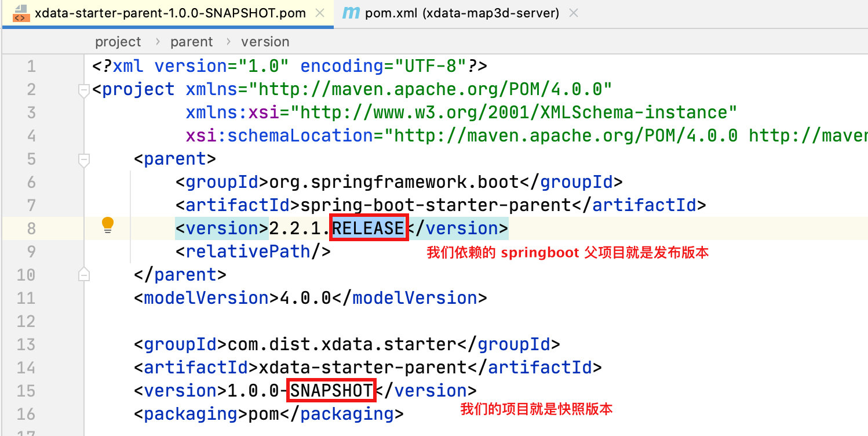
Task: Click line number 8 in the gutter
Action: pos(31,228)
